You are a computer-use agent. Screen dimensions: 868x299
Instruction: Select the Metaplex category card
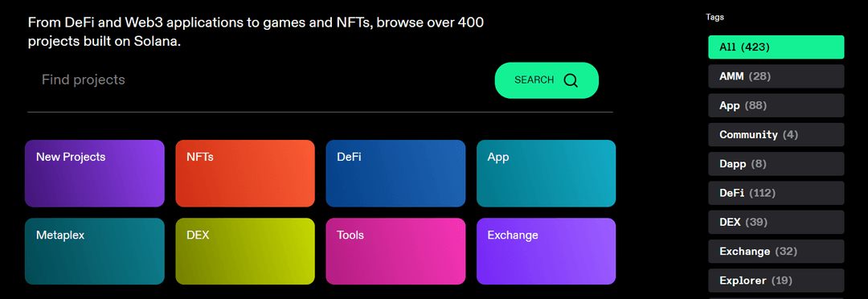(95, 252)
